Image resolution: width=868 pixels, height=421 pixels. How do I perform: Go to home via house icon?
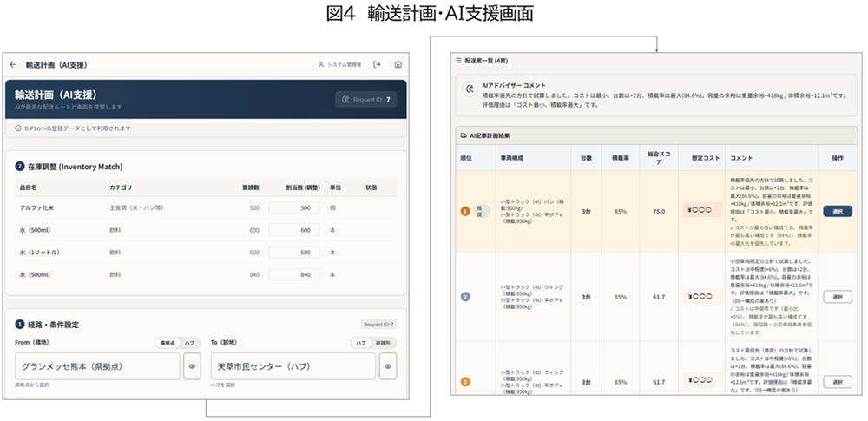click(x=398, y=65)
